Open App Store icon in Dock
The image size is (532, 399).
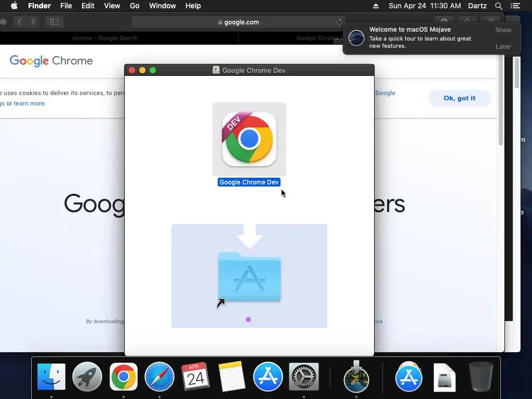coord(268,377)
